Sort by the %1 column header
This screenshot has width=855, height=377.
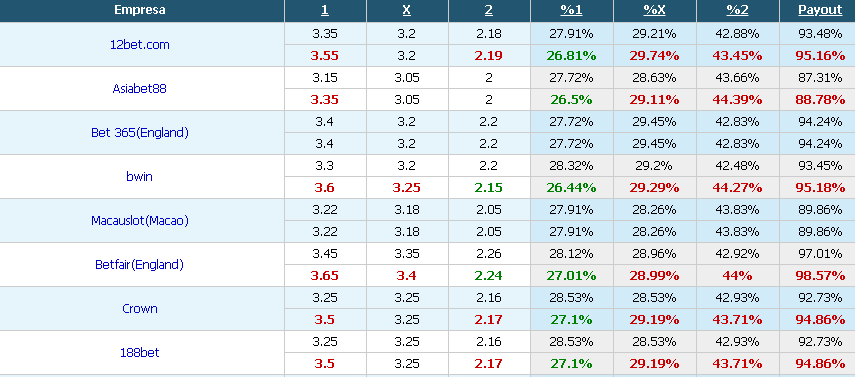coord(571,10)
